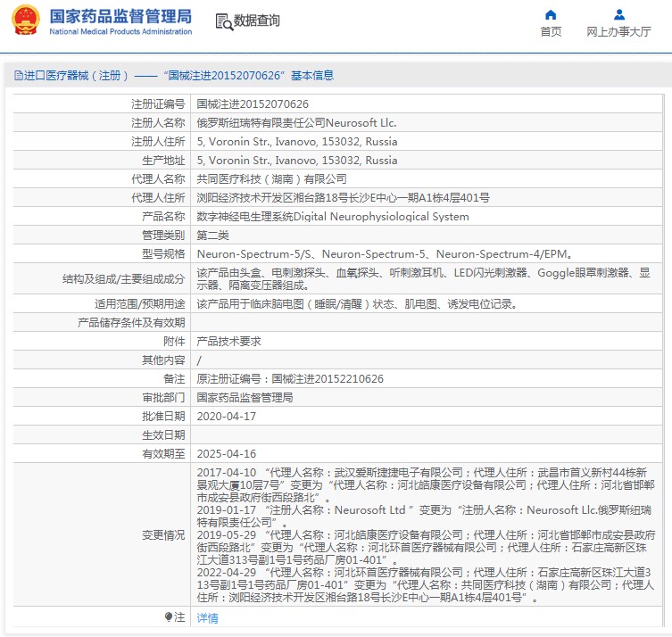Click the 数据查询 heading text

256,21
